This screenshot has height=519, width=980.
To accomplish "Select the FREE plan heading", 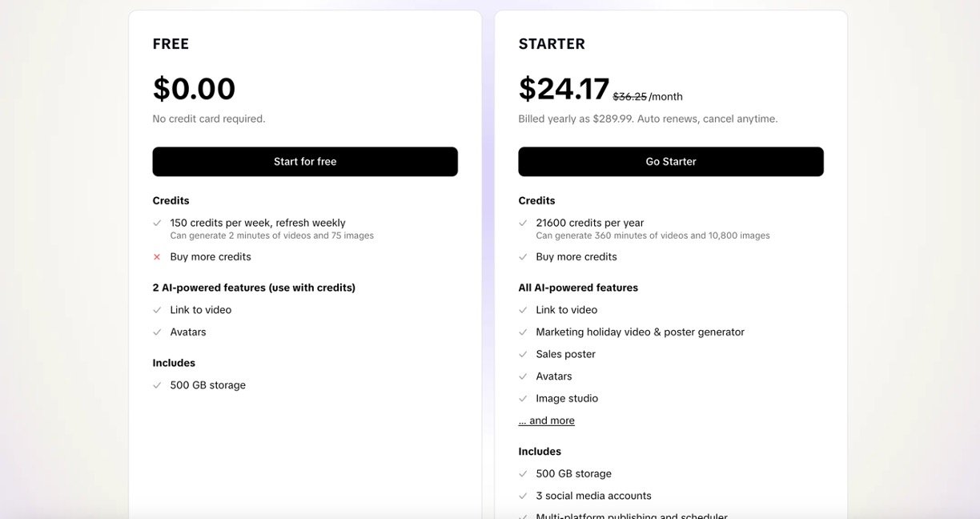I will pyautogui.click(x=171, y=44).
